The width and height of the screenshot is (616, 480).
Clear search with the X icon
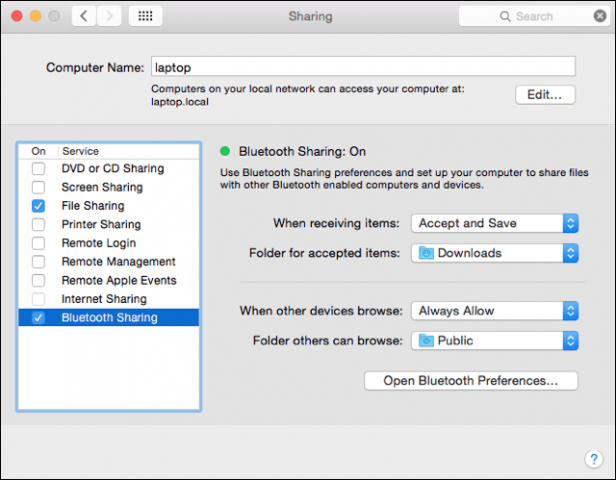[x=600, y=16]
